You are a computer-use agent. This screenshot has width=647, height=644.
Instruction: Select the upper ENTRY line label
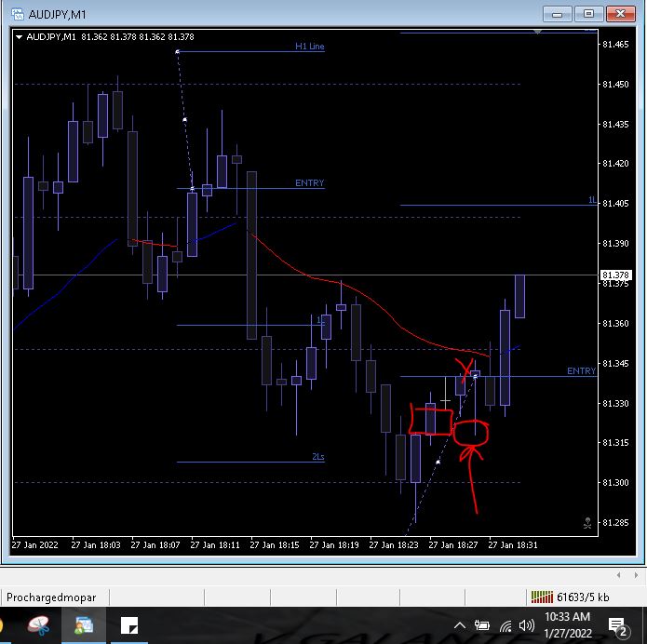pyautogui.click(x=309, y=182)
